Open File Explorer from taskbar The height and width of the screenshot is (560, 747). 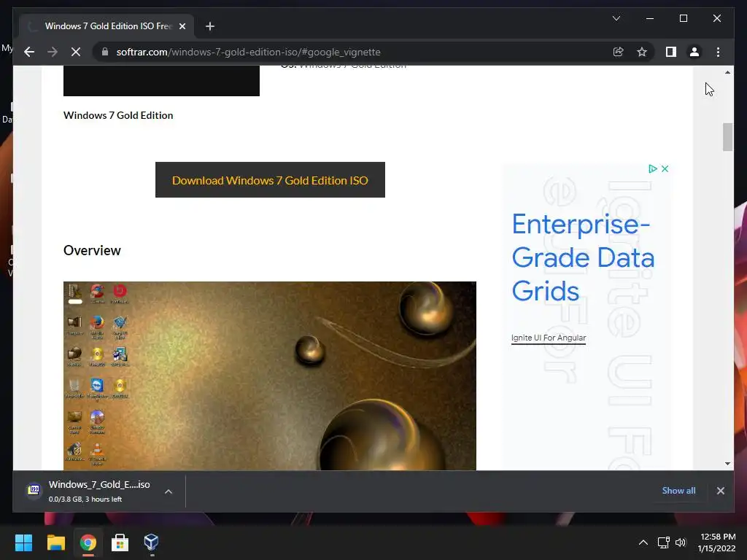[55, 542]
